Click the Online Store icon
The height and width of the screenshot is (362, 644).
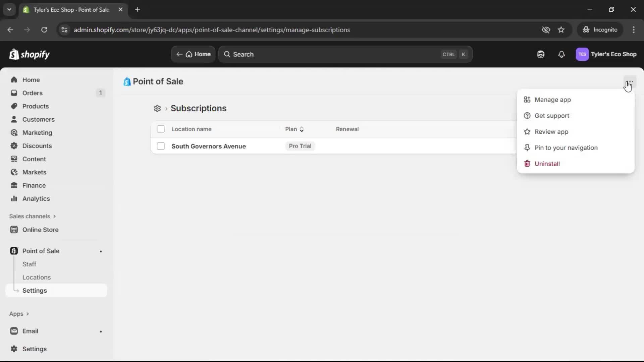click(x=14, y=230)
